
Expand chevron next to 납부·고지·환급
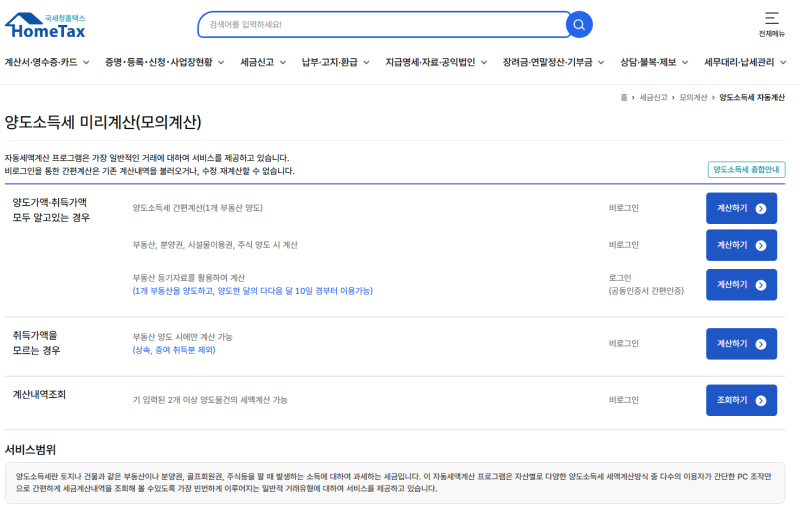click(366, 63)
